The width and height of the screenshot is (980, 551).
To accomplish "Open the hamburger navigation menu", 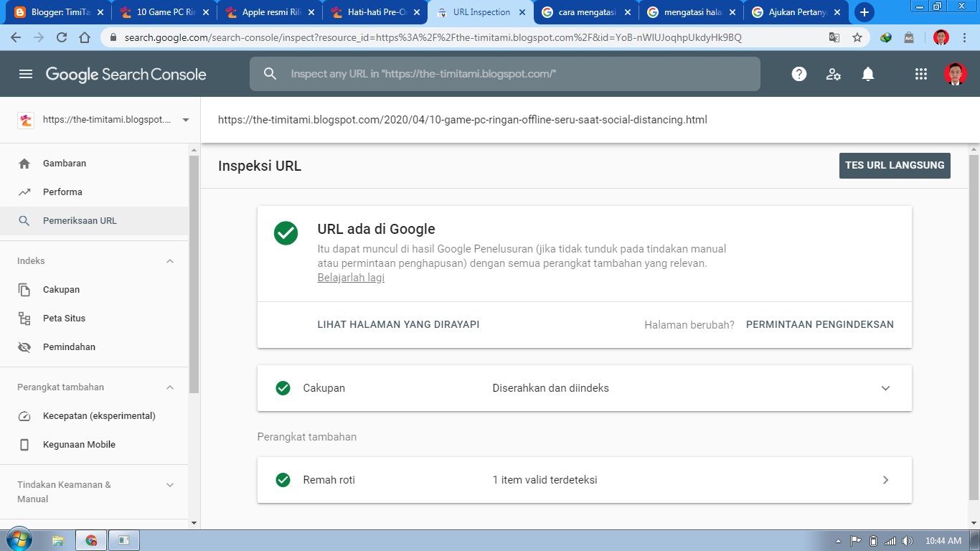I will point(26,74).
